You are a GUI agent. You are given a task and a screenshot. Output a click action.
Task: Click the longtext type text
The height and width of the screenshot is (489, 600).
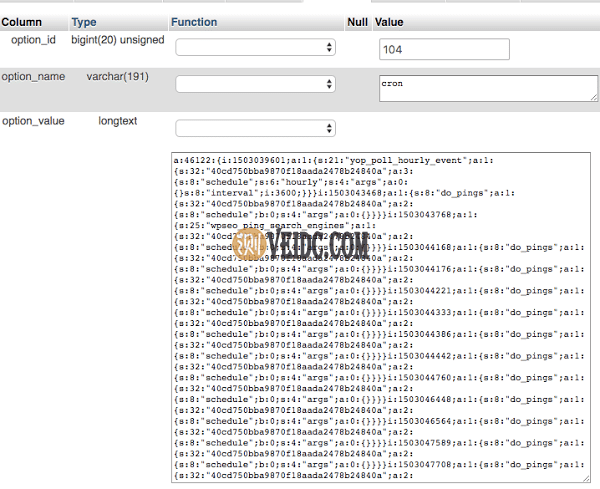pyautogui.click(x=117, y=121)
